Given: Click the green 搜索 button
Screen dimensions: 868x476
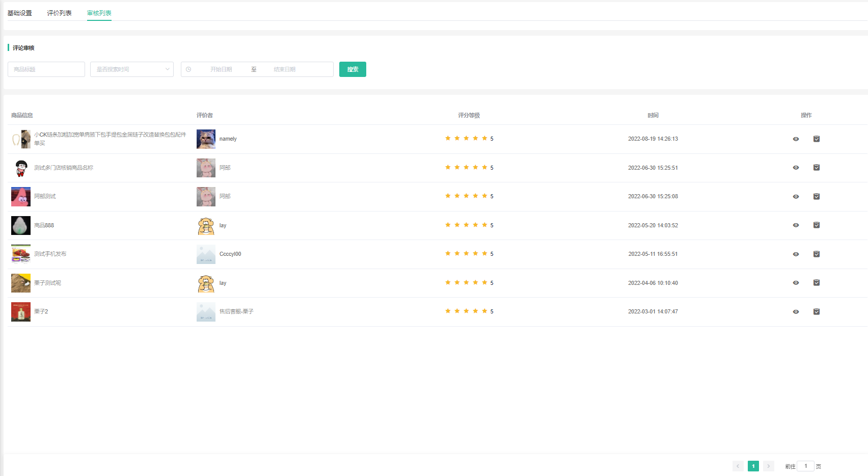Looking at the screenshot, I should (352, 69).
